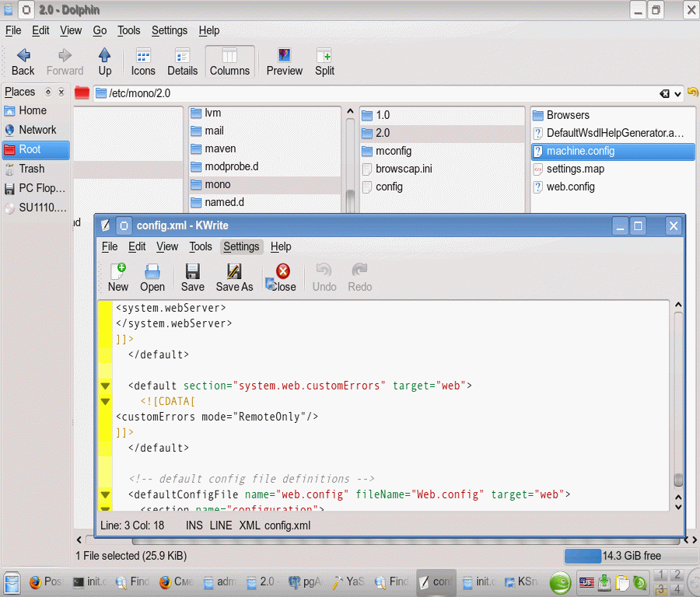This screenshot has width=700, height=597.
Task: Open Dolphin File menu
Action: tap(13, 30)
